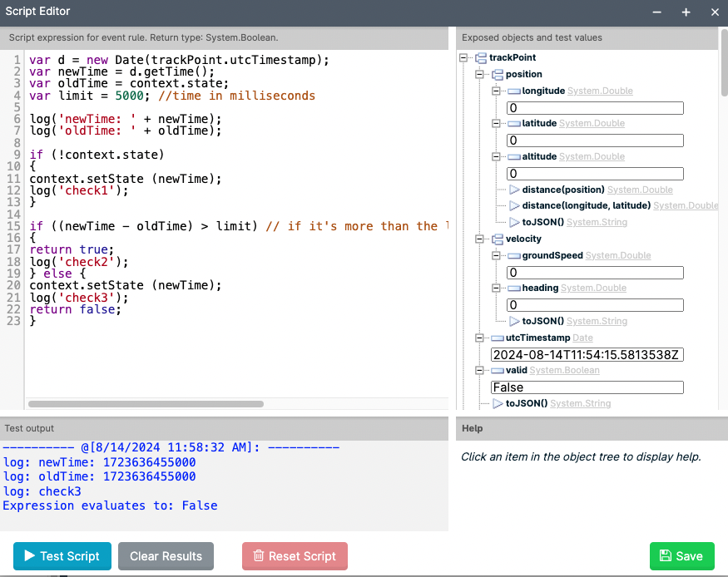Select the groundSpeed tree label

coord(552,255)
